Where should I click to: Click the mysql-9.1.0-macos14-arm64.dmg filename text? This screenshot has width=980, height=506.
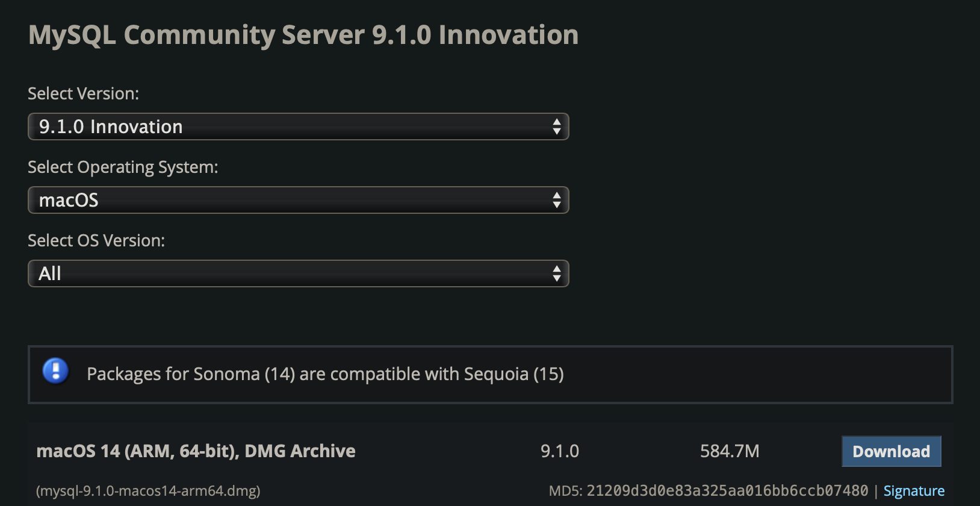click(148, 491)
